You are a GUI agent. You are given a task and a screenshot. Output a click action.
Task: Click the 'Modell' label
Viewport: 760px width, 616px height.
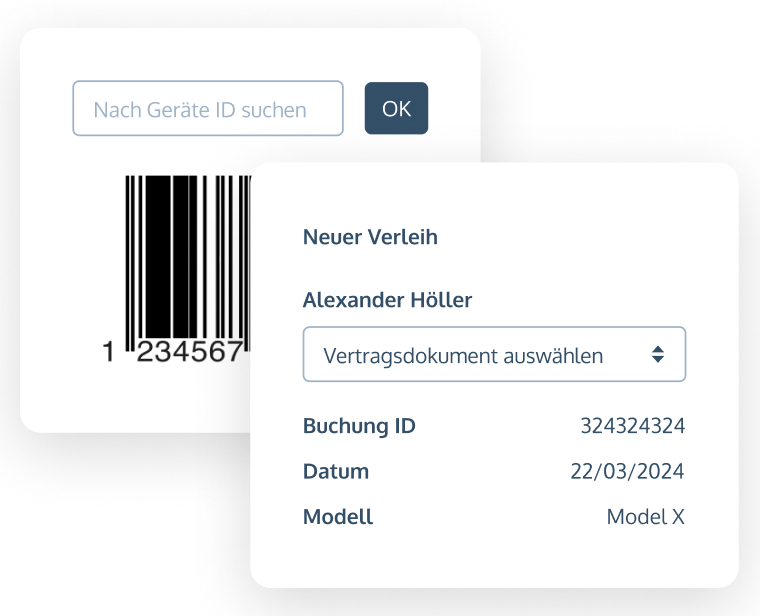338,517
